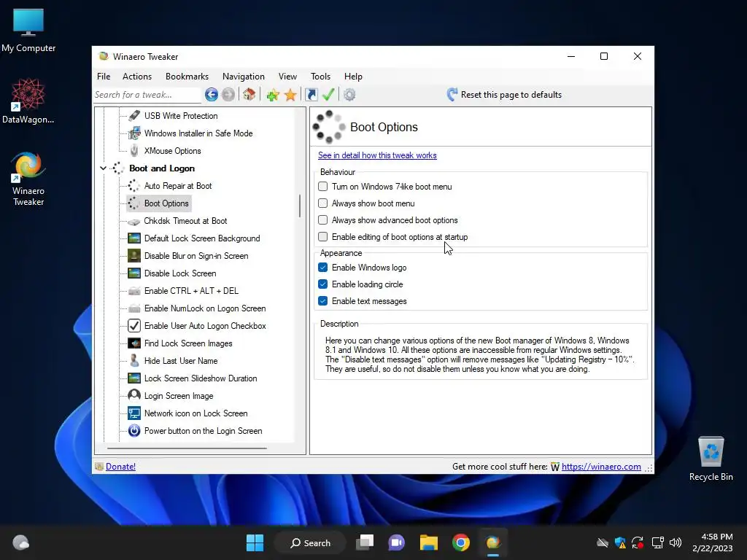The height and width of the screenshot is (560, 747).
Task: Open the View menu
Action: (x=287, y=76)
